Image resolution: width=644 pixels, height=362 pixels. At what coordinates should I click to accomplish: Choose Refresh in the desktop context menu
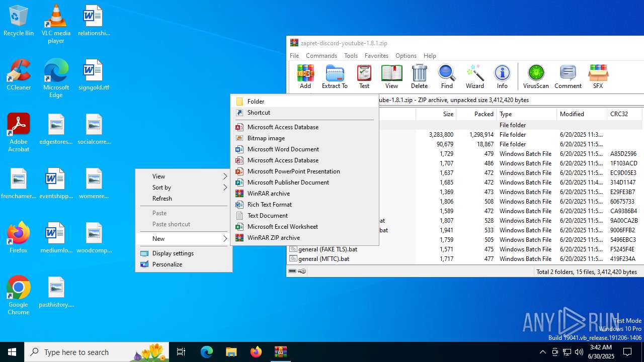pyautogui.click(x=184, y=198)
